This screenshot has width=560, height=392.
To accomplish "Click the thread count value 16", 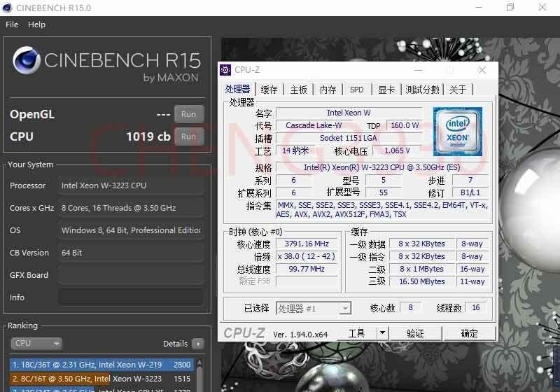I will pos(476,307).
